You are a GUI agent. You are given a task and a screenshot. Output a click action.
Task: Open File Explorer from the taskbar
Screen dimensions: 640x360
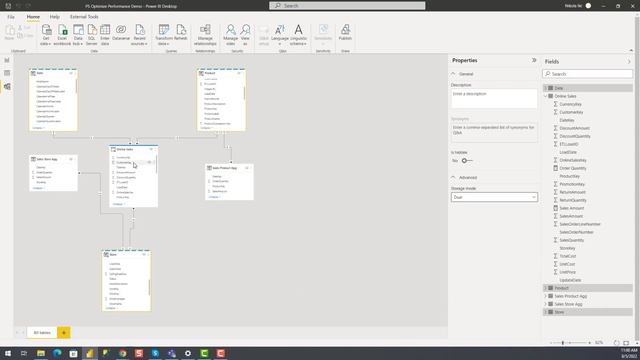pos(41,353)
